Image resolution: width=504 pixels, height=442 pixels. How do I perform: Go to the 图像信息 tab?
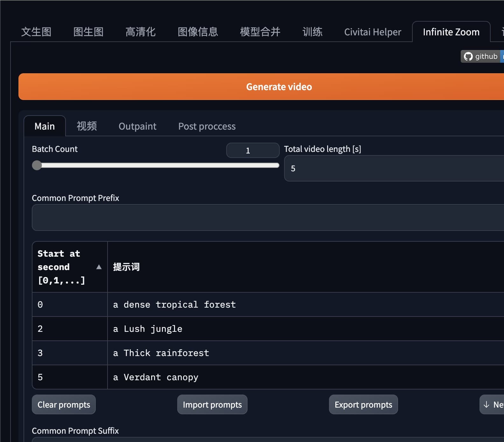pyautogui.click(x=198, y=32)
